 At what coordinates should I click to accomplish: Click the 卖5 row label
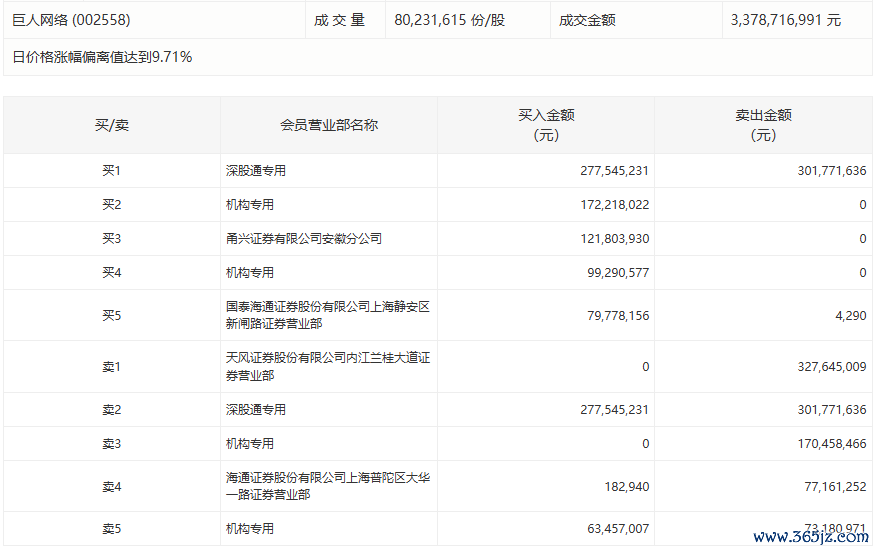click(x=112, y=528)
